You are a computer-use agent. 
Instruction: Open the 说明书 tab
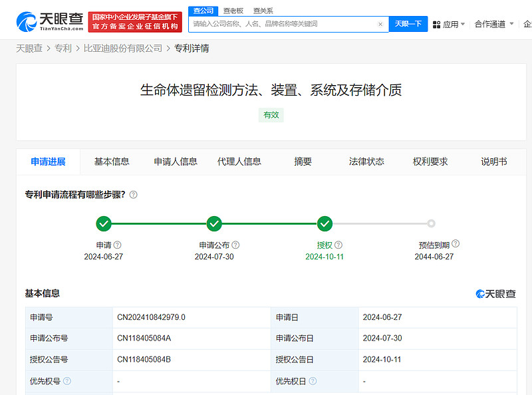[494, 162]
